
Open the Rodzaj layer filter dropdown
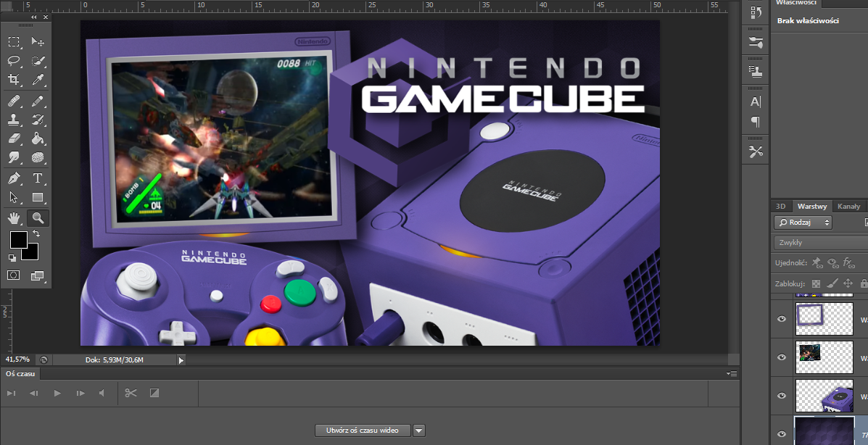click(803, 222)
